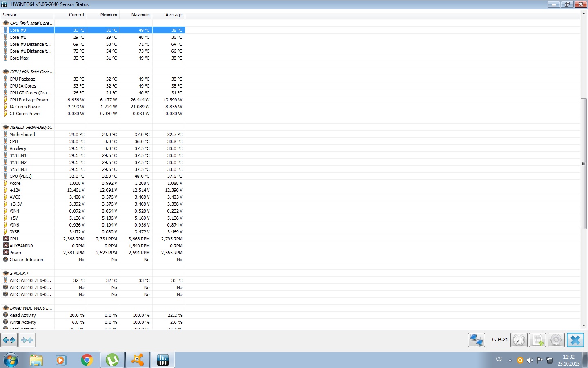Select the Core #1 sensor row
Image resolution: width=588 pixels, height=368 pixels.
(x=94, y=37)
